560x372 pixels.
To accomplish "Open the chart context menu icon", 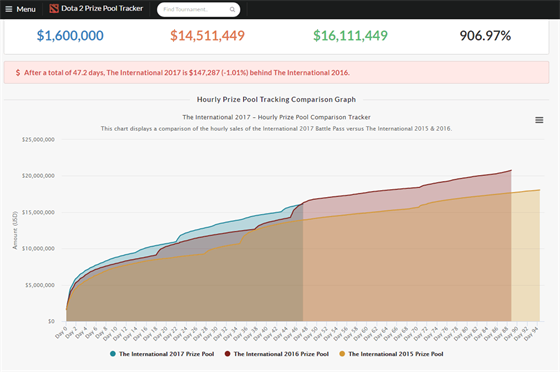I will pos(539,120).
